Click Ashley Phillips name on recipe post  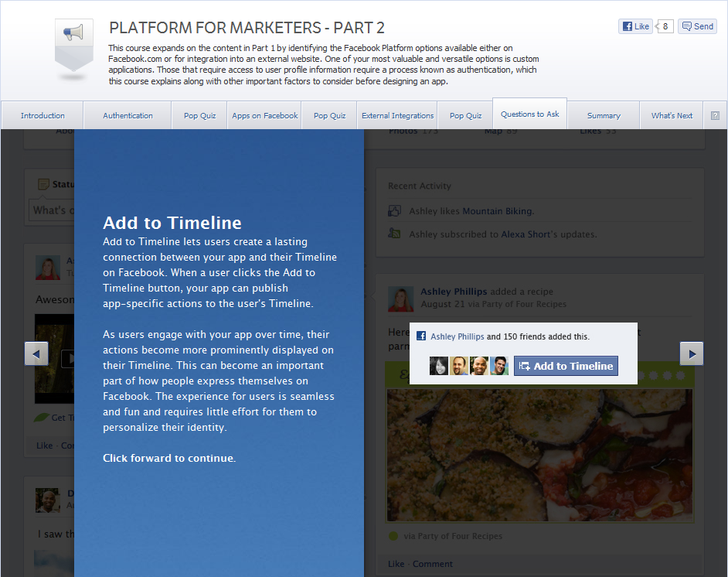click(x=454, y=292)
